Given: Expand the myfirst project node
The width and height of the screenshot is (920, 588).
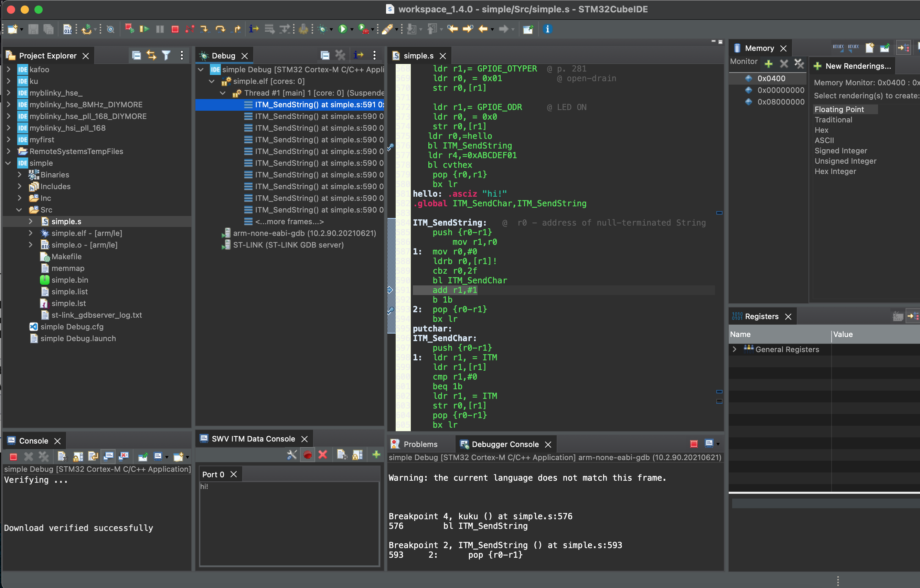Looking at the screenshot, I should click(x=8, y=140).
